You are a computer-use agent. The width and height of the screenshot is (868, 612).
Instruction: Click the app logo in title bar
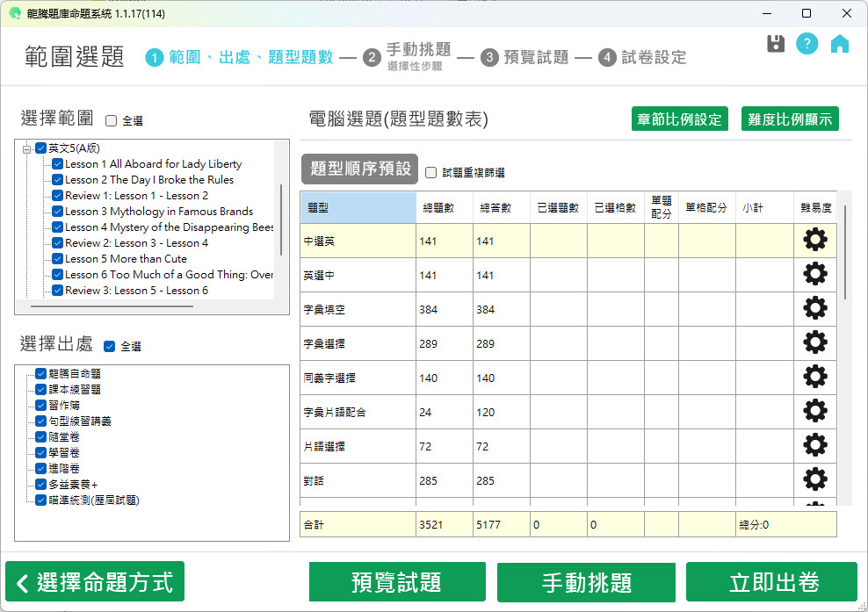15,13
